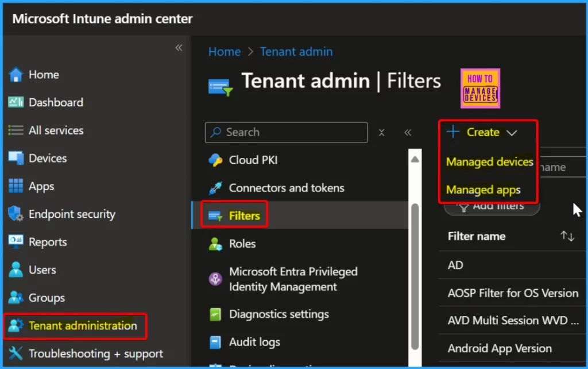Click the filter name search box

[563, 167]
